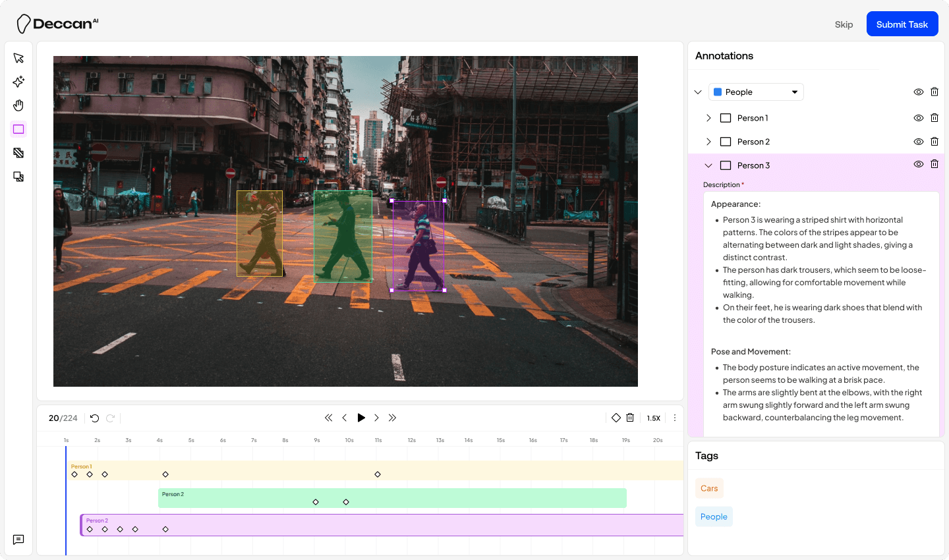
Task: Toggle visibility of the People group
Action: [918, 92]
